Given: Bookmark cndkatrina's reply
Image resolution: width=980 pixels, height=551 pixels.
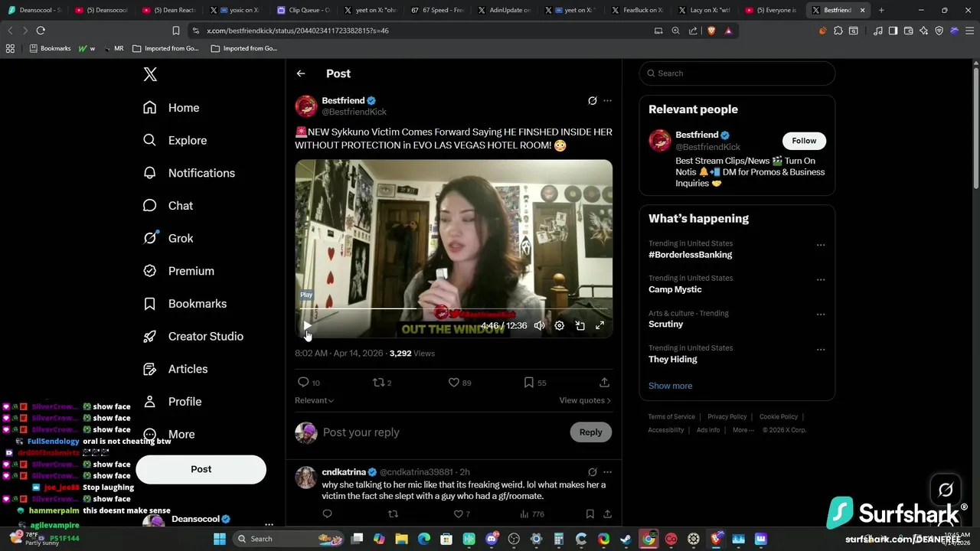Looking at the screenshot, I should (x=590, y=514).
